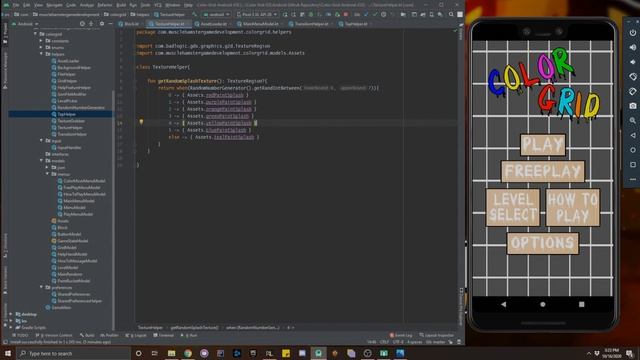Click the emulator Volume Down button
This screenshot has width=640, height=360.
coord(633,62)
